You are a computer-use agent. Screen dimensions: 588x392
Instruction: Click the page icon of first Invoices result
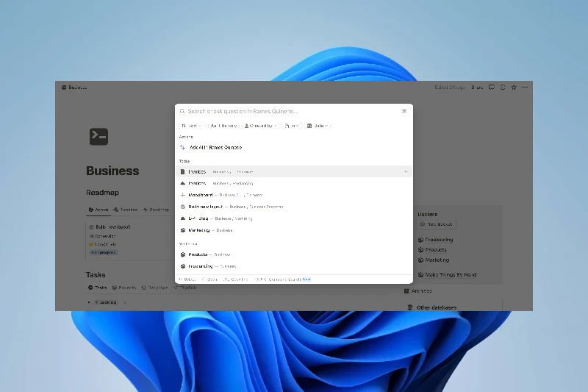(x=183, y=171)
